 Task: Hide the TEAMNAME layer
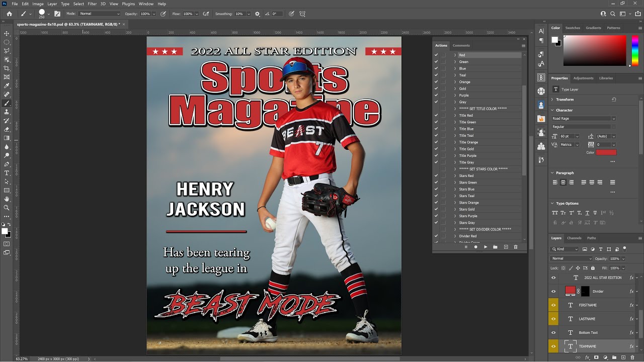coord(553,346)
